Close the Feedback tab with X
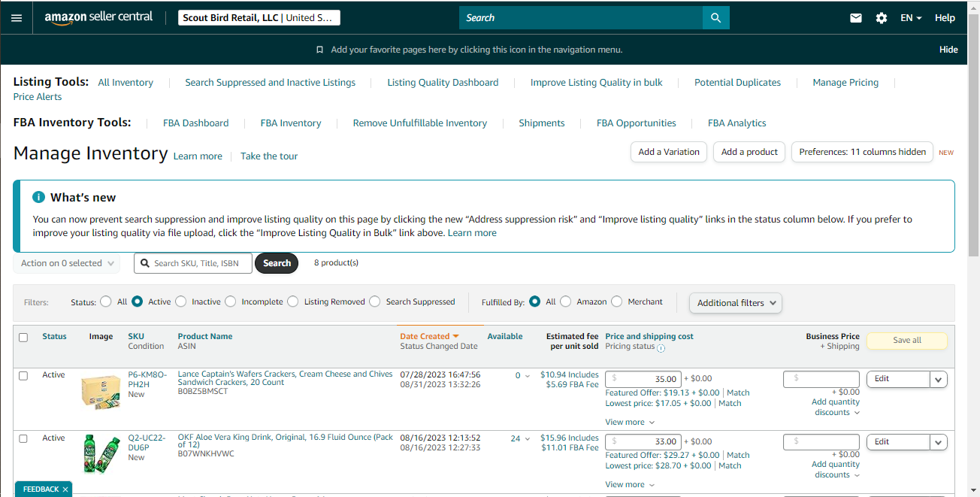This screenshot has height=497, width=980. 65,489
